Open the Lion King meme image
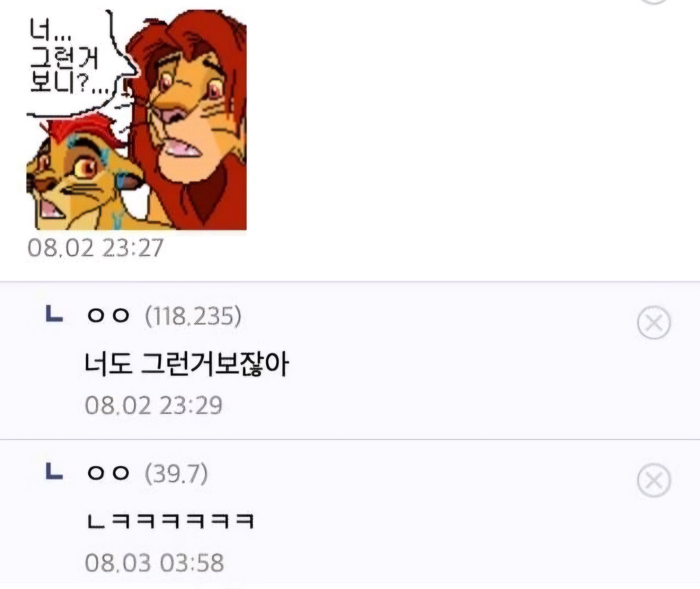 point(137,120)
